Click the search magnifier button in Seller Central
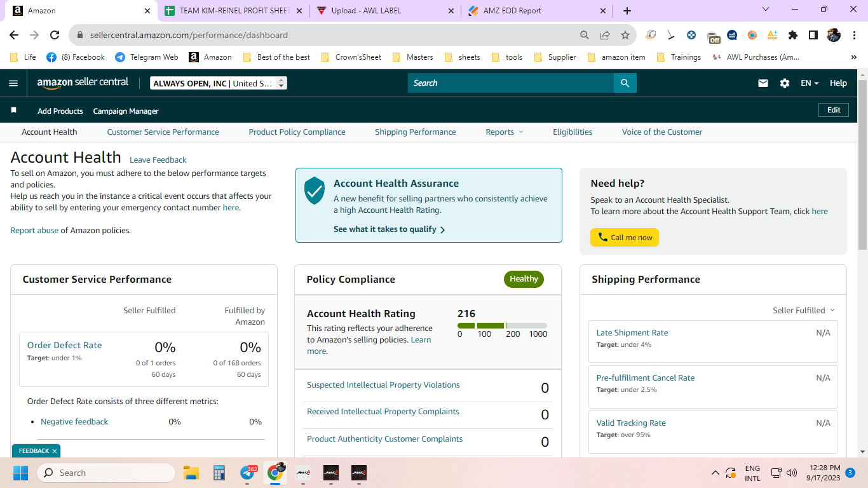868x488 pixels. coord(625,83)
